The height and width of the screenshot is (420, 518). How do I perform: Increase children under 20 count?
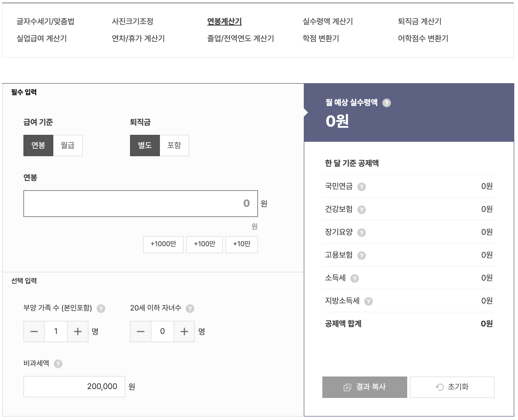(x=184, y=332)
